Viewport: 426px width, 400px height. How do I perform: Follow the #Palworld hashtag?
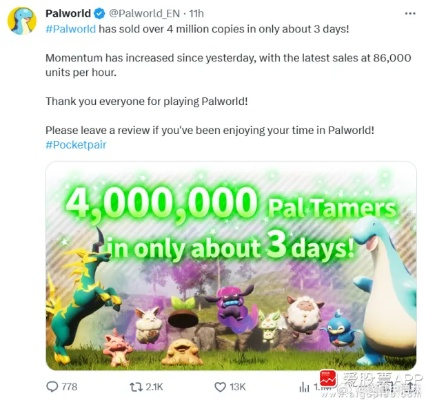[x=70, y=29]
